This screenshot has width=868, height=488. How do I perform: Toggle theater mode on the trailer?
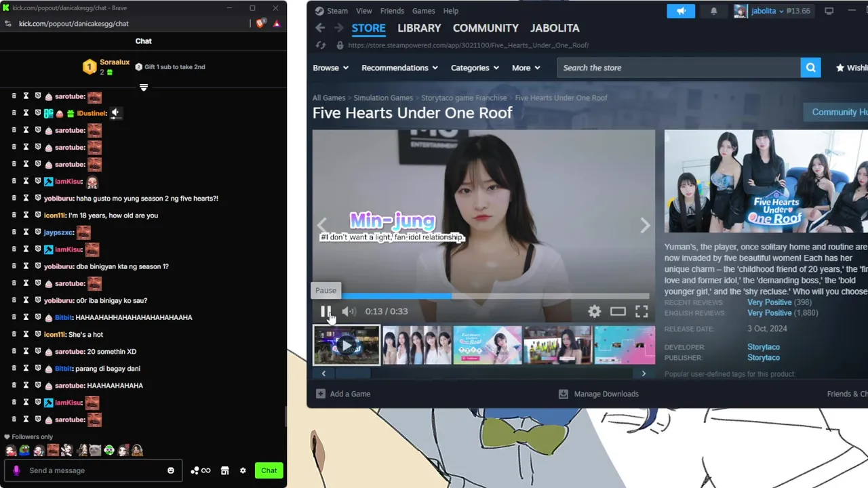tap(618, 312)
